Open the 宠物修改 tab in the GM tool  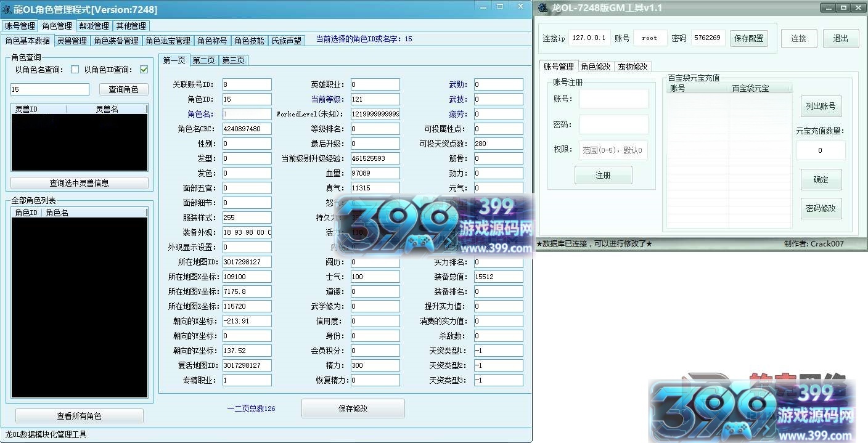(633, 67)
